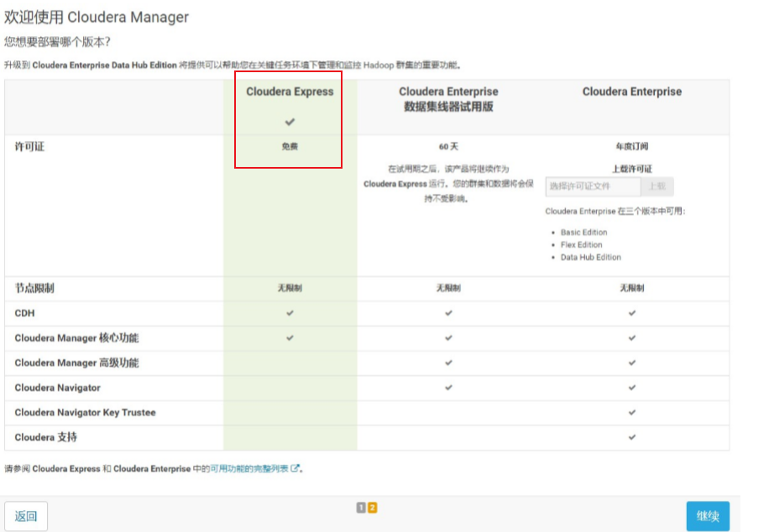
Task: Click the 欢迎使用 Cloudera Manager heading
Action: (x=97, y=17)
